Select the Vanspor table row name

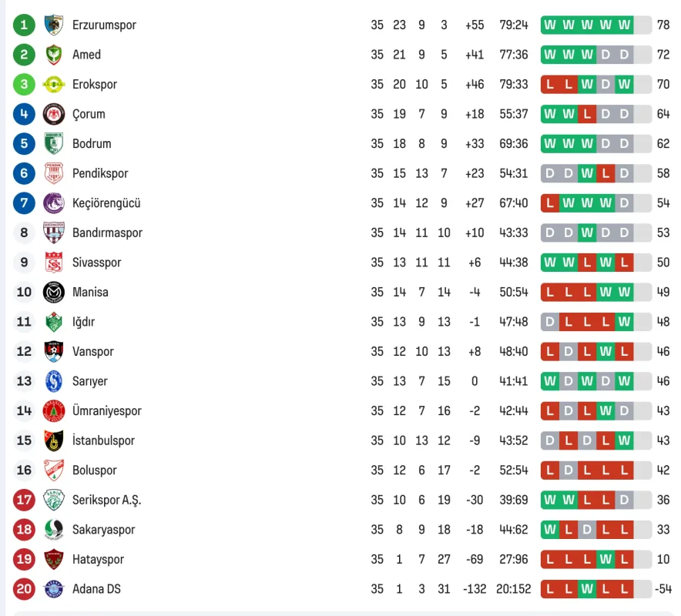92,351
